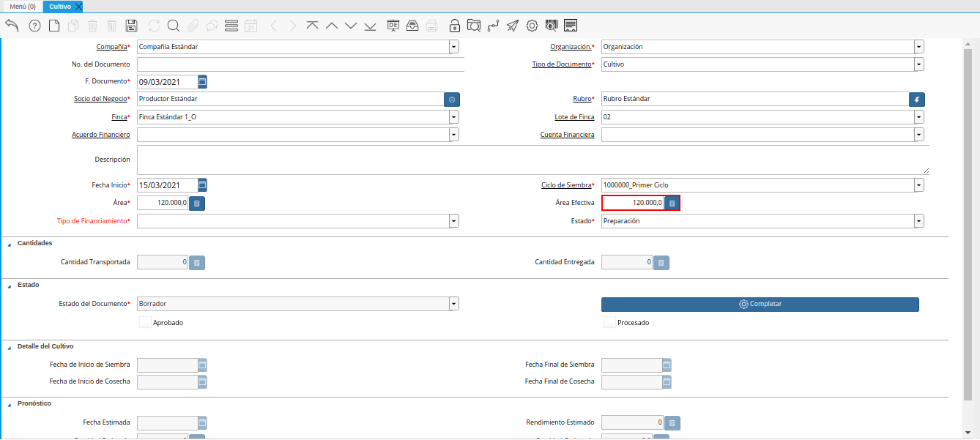Open the Tipo de Financiamiento dropdown

454,221
